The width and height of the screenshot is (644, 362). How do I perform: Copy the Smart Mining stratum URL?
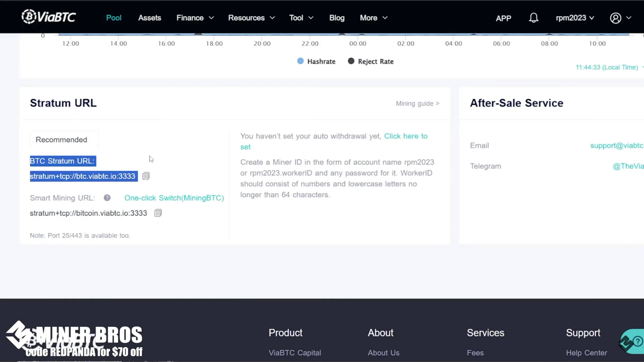158,213
